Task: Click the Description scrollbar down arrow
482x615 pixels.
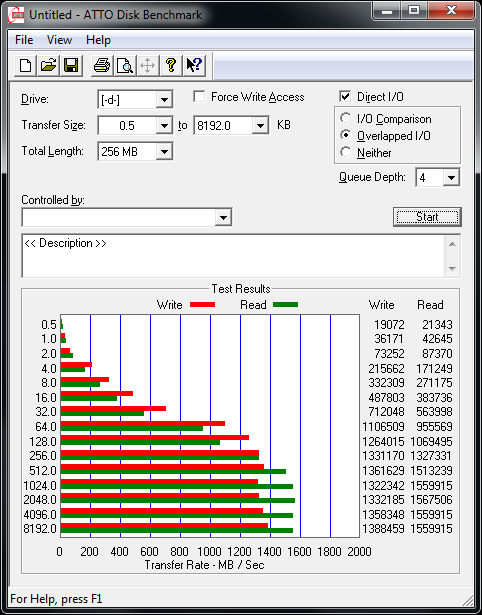Action: (x=452, y=269)
